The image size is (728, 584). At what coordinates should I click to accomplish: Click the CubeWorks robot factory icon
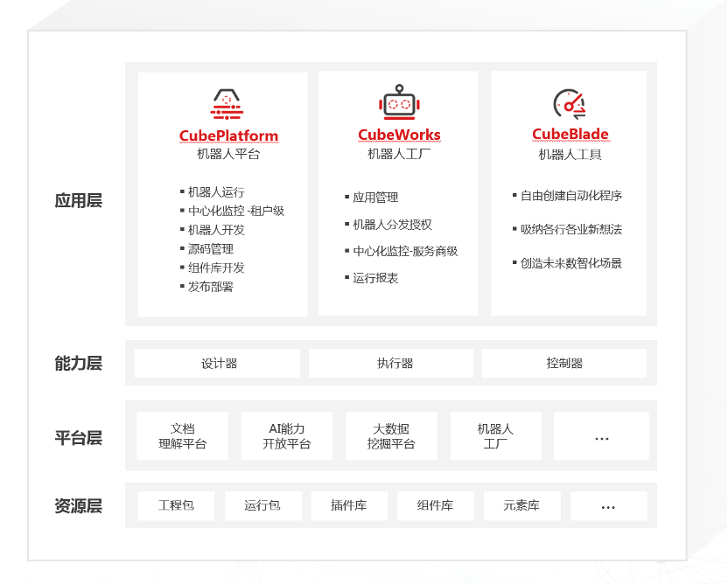[x=399, y=102]
